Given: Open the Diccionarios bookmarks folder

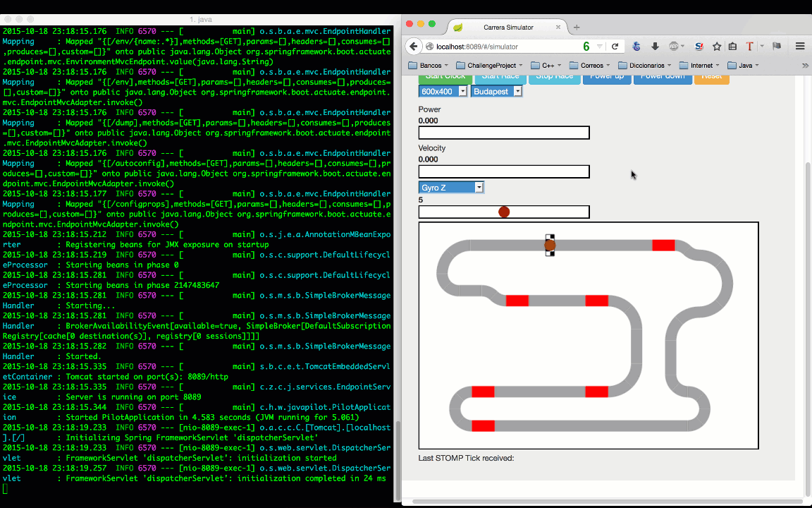Looking at the screenshot, I should 645,66.
